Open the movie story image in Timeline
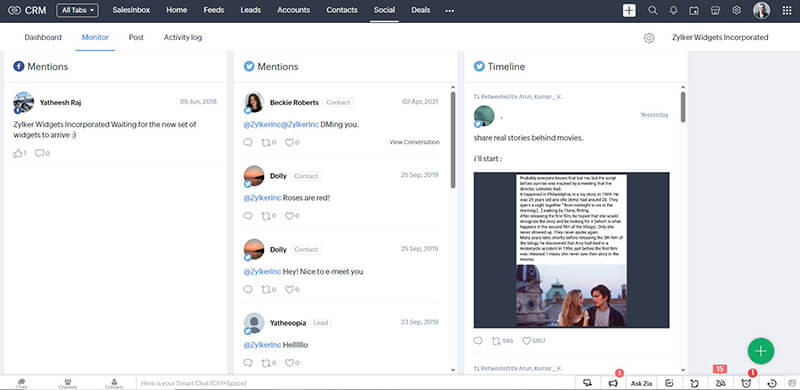Viewport: 800px width, 390px height. coord(571,250)
